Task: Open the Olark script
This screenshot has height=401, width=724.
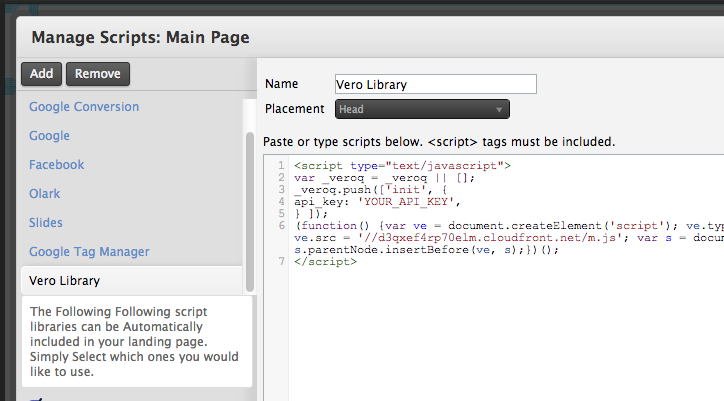Action: click(44, 194)
